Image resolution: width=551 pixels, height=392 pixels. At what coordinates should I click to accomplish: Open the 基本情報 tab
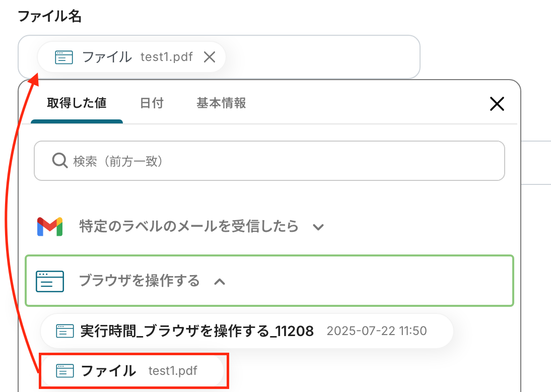coord(221,103)
